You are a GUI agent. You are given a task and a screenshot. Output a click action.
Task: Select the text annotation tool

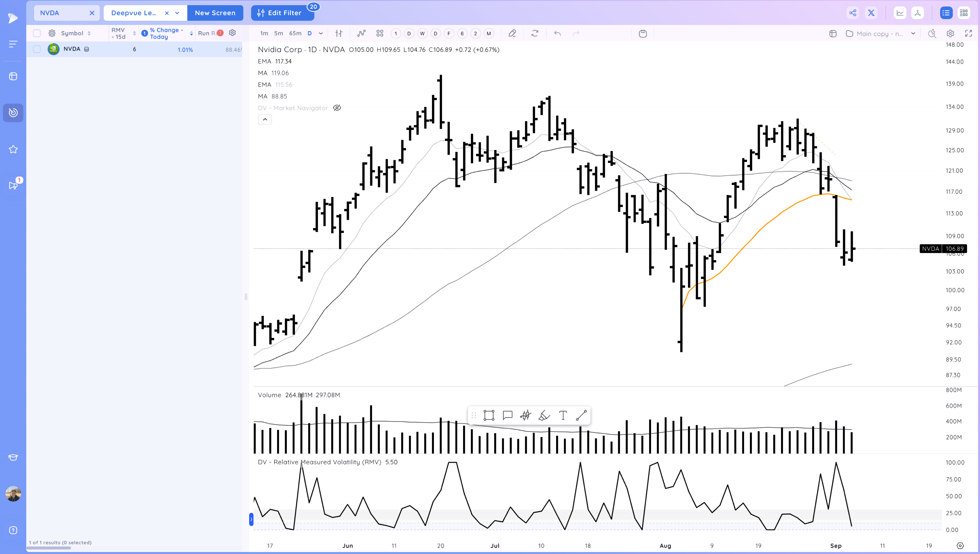pos(563,415)
